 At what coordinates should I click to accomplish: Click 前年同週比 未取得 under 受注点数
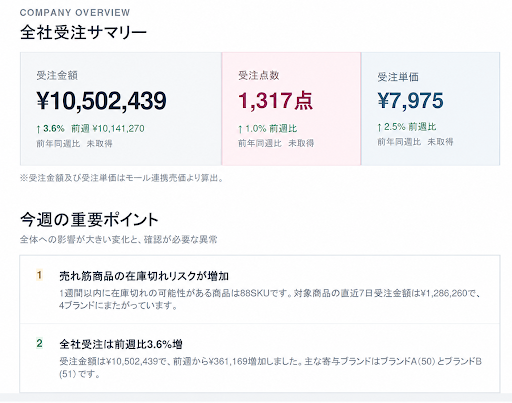point(276,143)
